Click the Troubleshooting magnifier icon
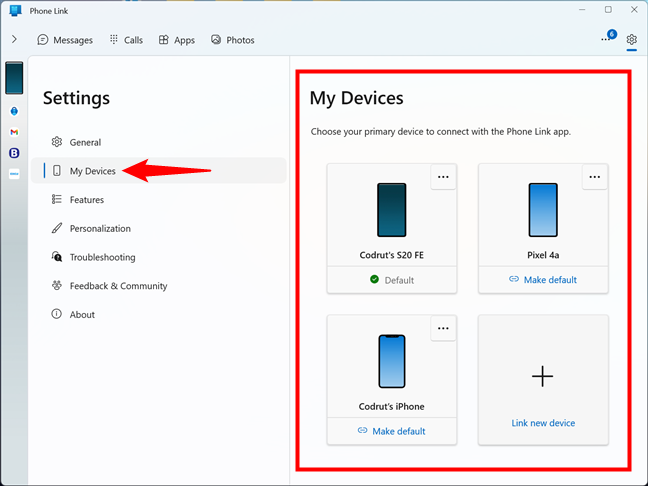Image resolution: width=648 pixels, height=486 pixels. pyautogui.click(x=57, y=257)
